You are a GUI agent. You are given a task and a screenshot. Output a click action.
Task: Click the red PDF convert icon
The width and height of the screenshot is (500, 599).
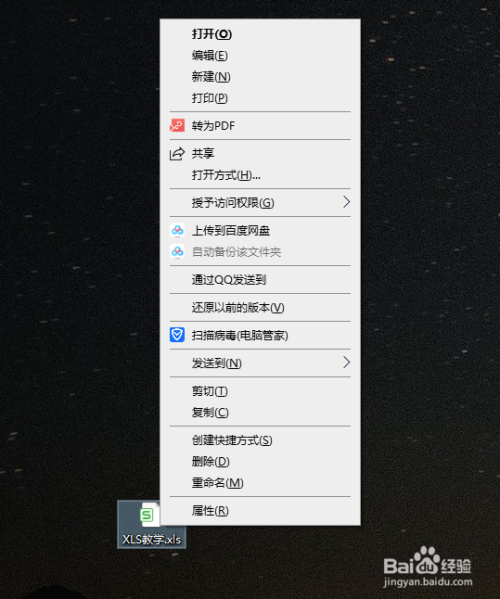point(177,125)
